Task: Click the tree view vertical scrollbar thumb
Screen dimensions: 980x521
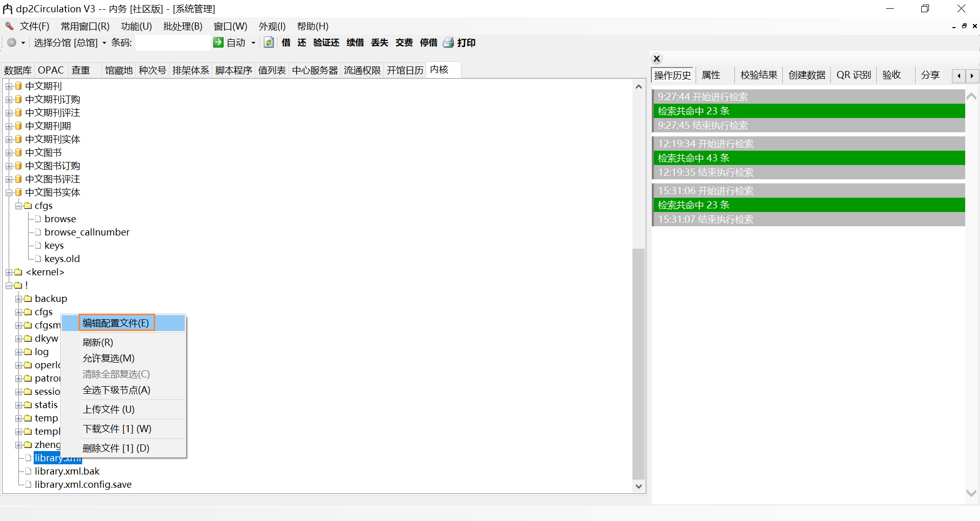Action: (639, 364)
